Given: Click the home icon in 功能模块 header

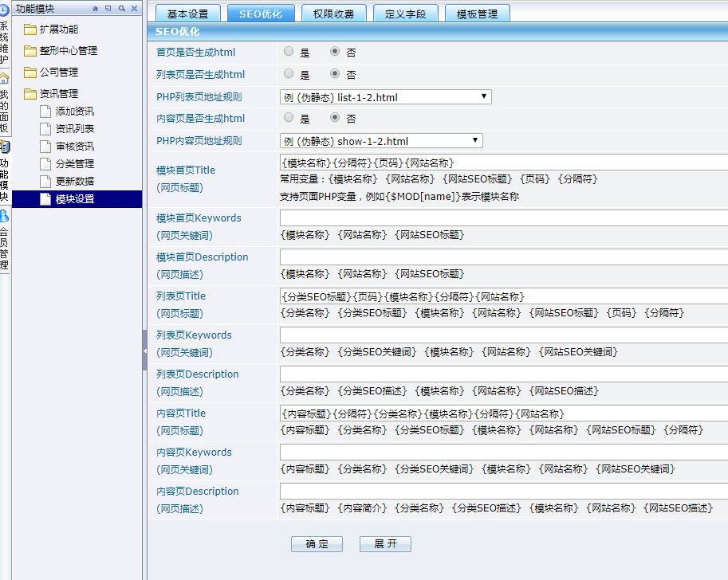Looking at the screenshot, I should pos(96,8).
